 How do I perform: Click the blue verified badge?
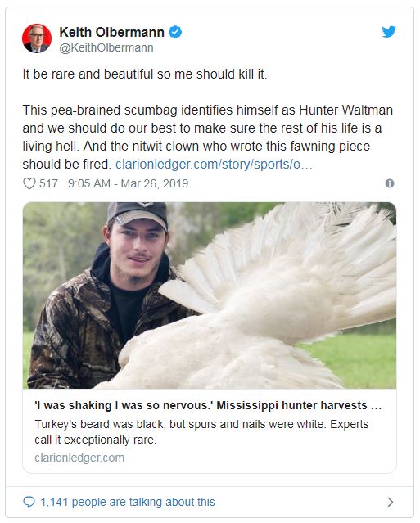coord(175,32)
